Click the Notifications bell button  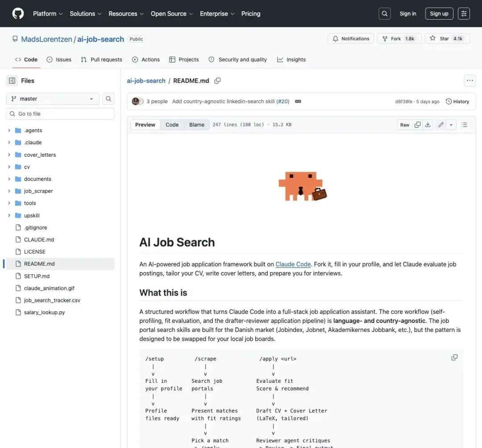(351, 38)
